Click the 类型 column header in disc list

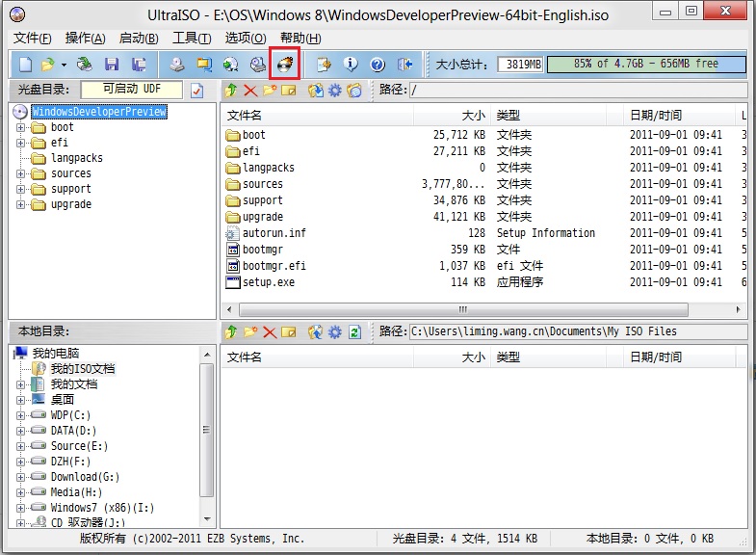[549, 116]
